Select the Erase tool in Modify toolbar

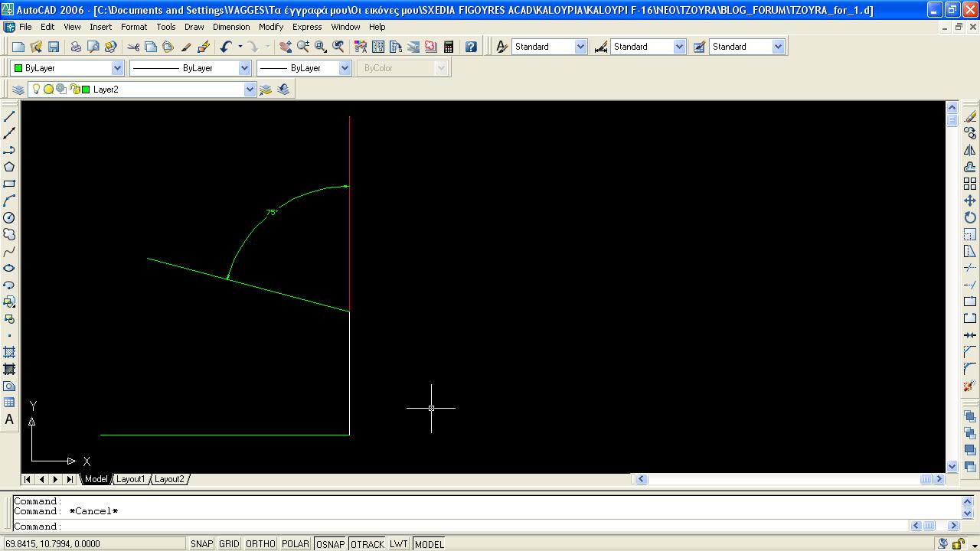970,116
